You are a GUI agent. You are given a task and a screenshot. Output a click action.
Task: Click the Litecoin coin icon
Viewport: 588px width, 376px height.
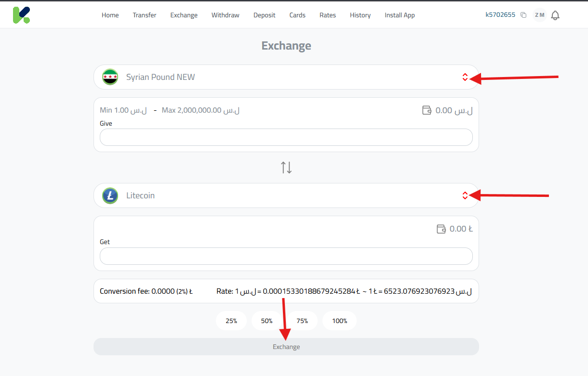(x=110, y=195)
